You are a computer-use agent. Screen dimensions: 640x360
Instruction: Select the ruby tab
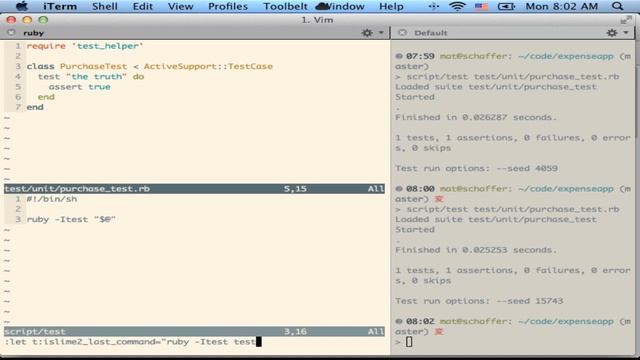pos(33,33)
